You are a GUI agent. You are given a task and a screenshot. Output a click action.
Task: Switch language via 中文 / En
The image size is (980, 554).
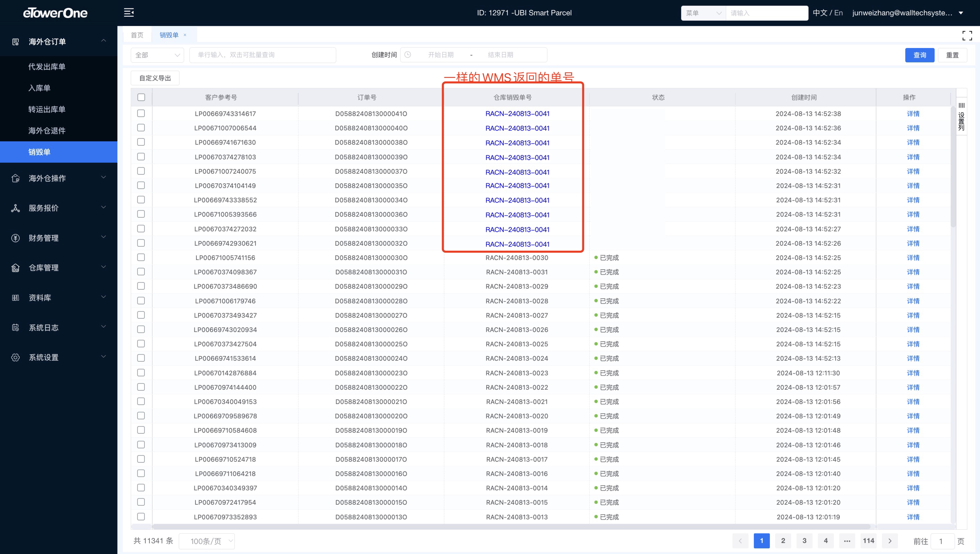pos(828,13)
